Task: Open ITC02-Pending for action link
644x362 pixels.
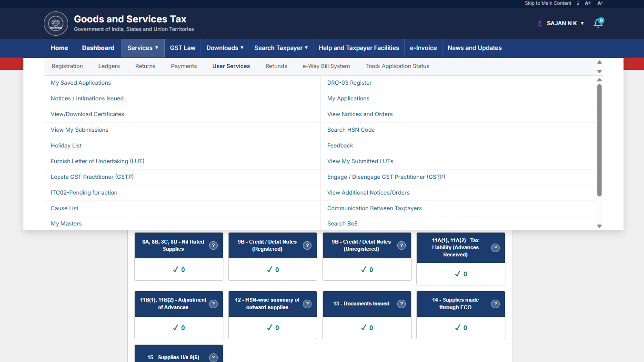Action: [84, 193]
